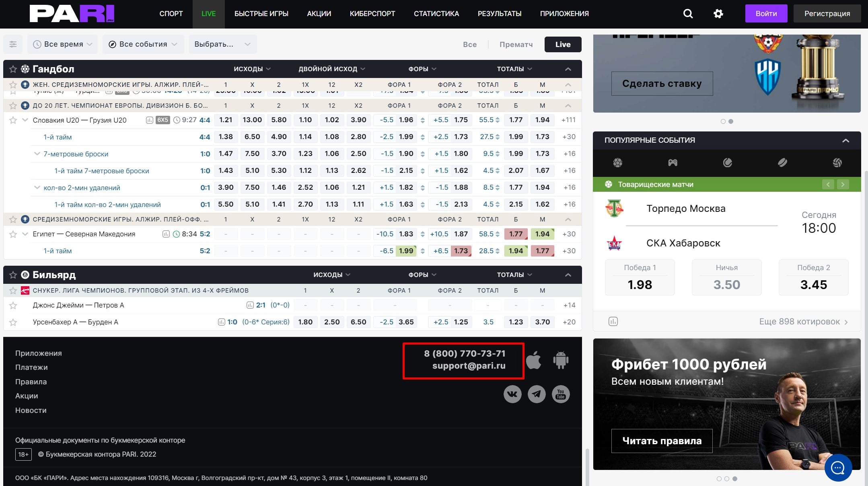Screen dimensions: 868x486
Task: Click the Регистрация button
Action: click(827, 14)
